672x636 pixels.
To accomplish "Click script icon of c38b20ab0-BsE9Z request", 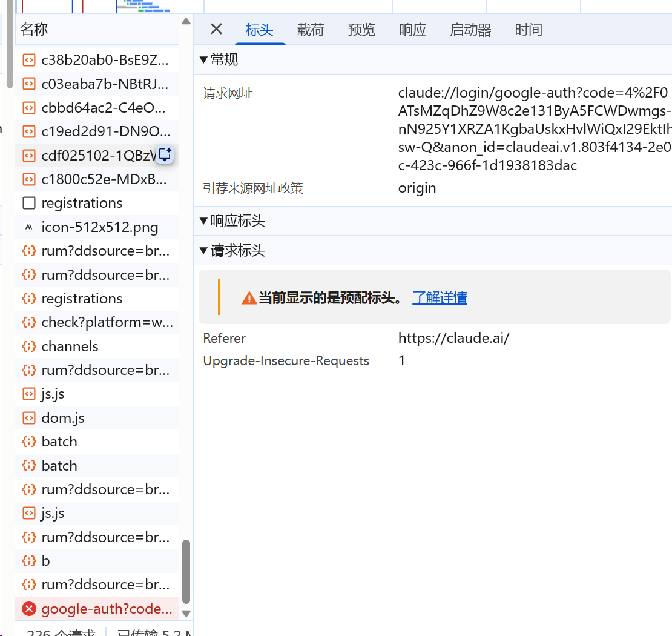I will tap(28, 59).
